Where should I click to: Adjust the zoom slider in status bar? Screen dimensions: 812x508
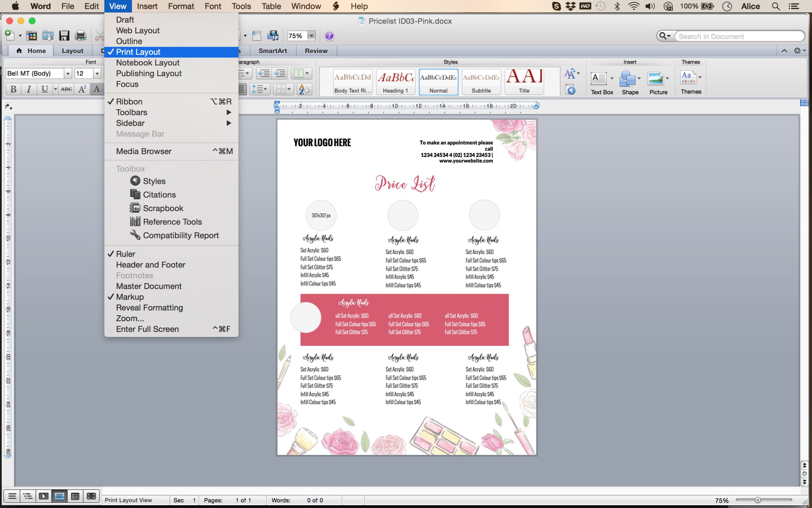pos(758,500)
